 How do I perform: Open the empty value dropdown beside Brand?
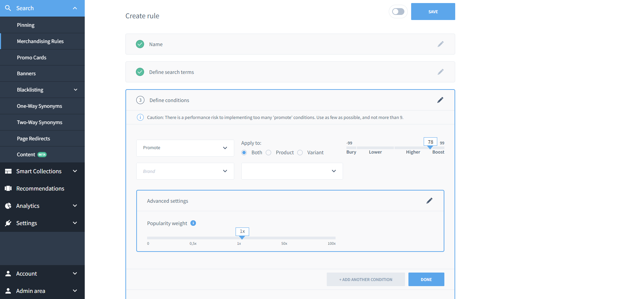tap(292, 171)
